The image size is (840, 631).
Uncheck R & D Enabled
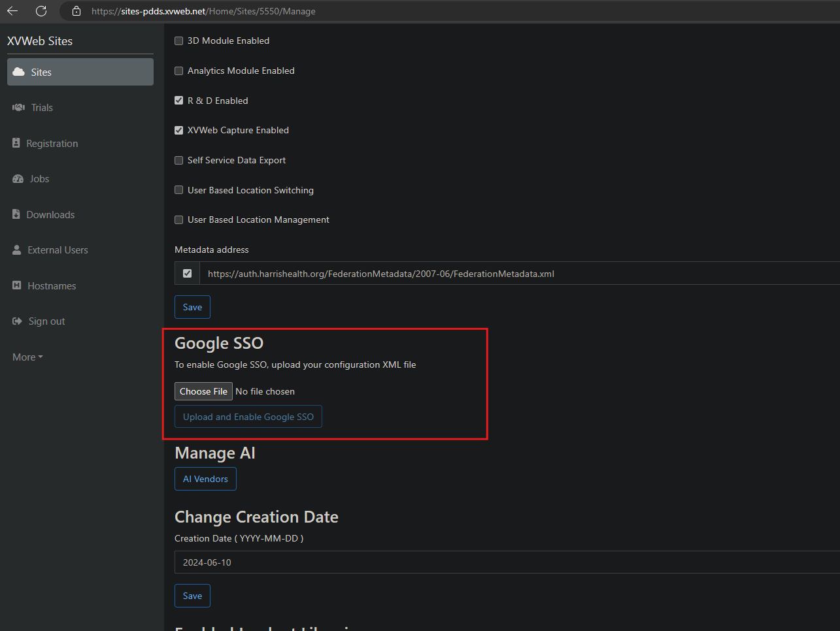pos(178,101)
